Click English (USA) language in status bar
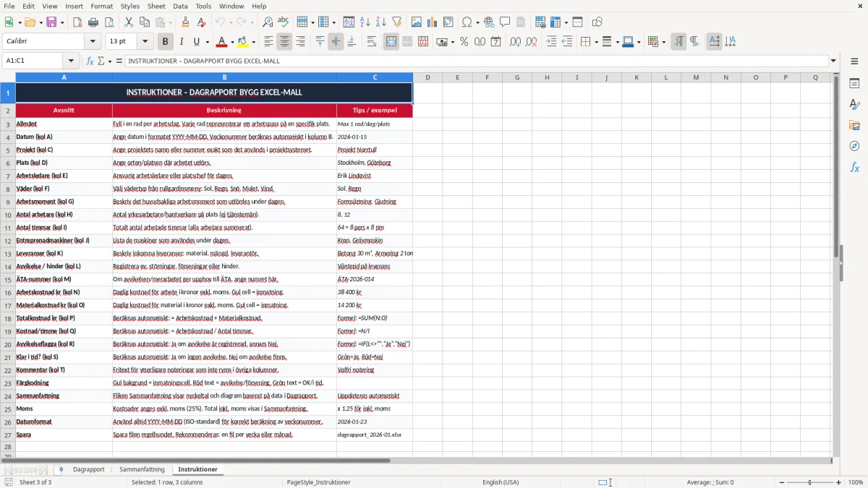868x488 pixels. [501, 482]
